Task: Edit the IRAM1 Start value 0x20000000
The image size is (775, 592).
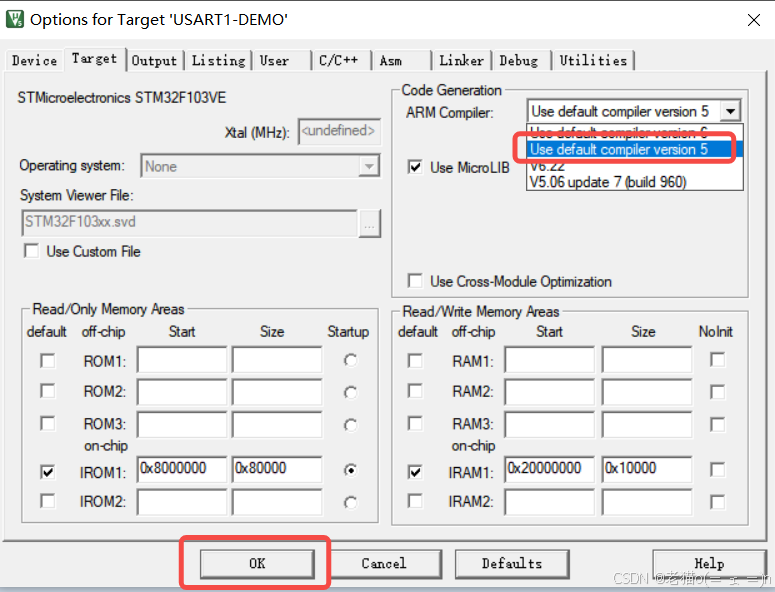Action: click(x=550, y=469)
